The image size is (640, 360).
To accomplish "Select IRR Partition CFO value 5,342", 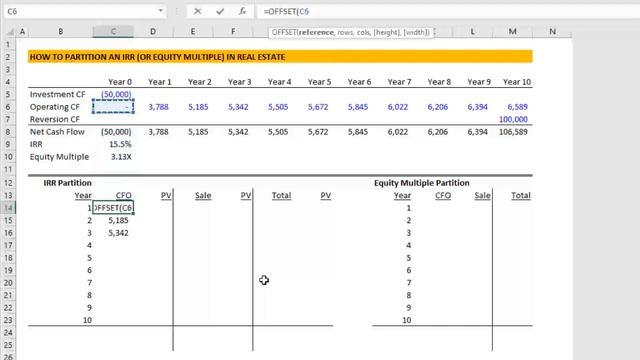I will click(118, 233).
